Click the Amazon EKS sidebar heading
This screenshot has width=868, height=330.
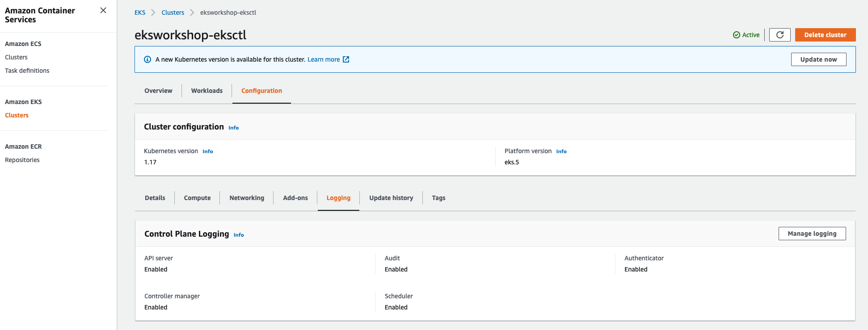(x=23, y=102)
